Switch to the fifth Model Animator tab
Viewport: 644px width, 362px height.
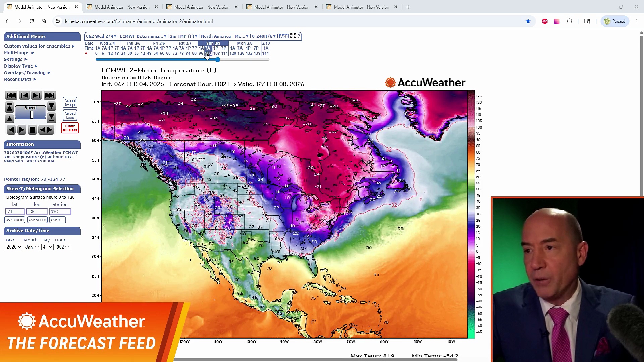pos(361,7)
